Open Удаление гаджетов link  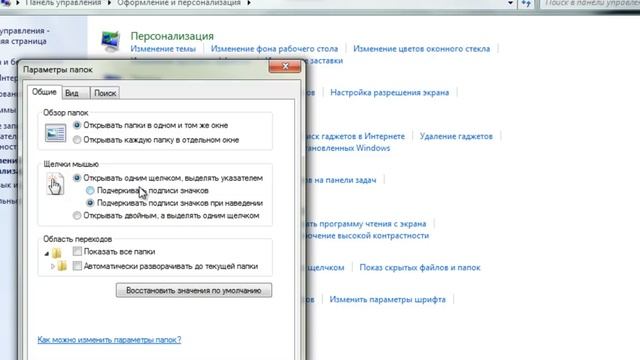tap(456, 136)
